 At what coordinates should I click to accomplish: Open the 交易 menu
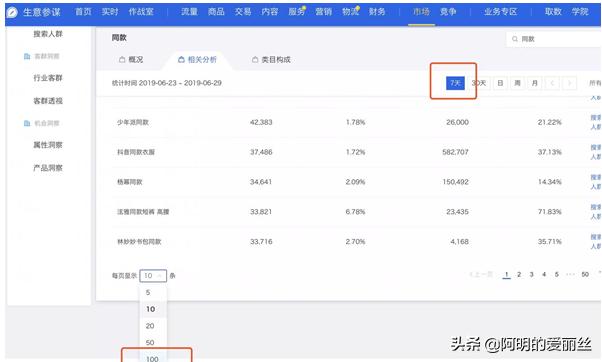pos(243,12)
